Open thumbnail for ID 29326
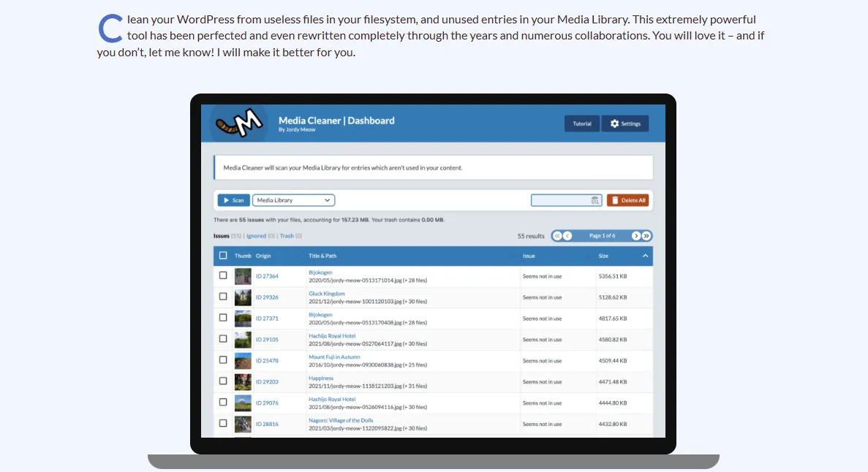Image resolution: width=868 pixels, height=472 pixels. pyautogui.click(x=243, y=297)
